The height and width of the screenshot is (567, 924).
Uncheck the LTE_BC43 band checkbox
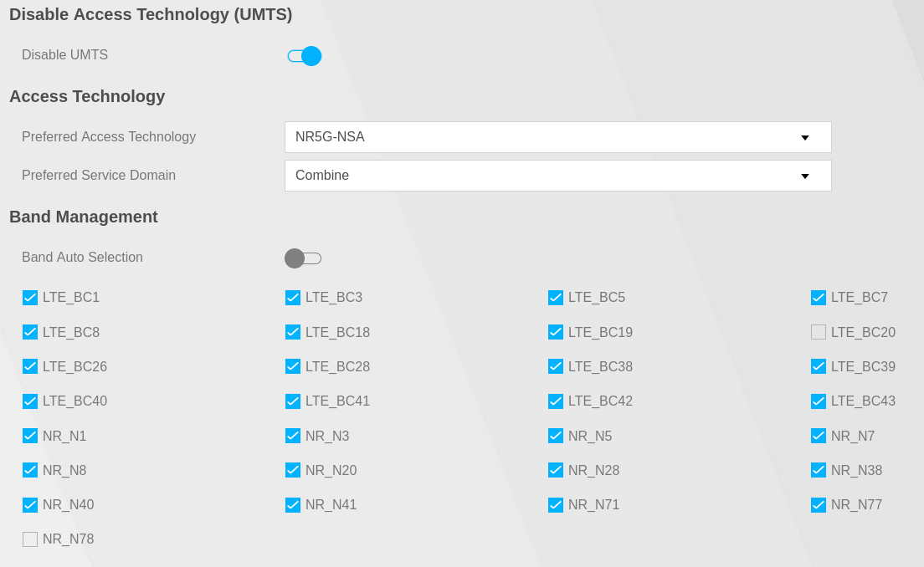pyautogui.click(x=819, y=401)
